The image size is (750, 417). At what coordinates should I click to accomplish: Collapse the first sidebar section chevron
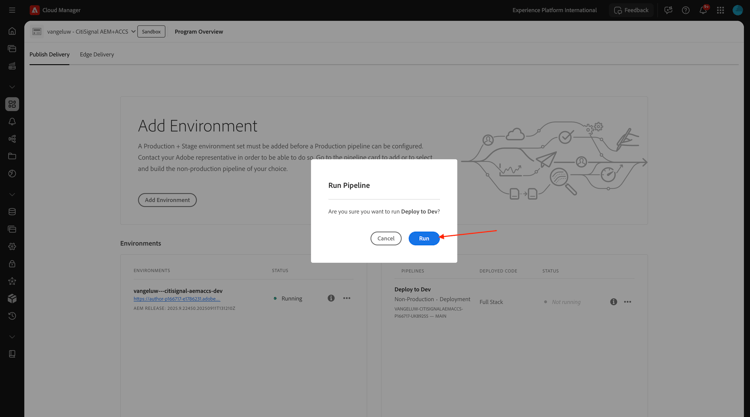pos(12,87)
